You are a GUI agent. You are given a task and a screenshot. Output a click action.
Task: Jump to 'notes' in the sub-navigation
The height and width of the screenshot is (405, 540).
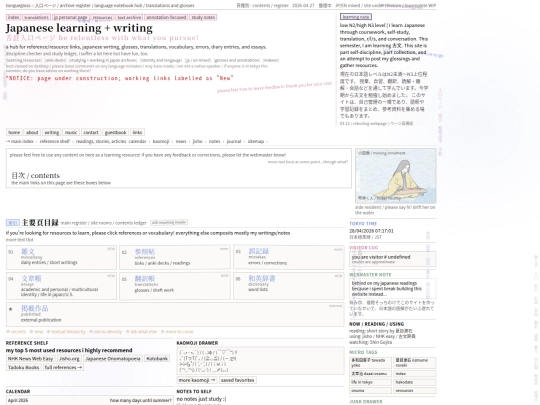(x=214, y=141)
